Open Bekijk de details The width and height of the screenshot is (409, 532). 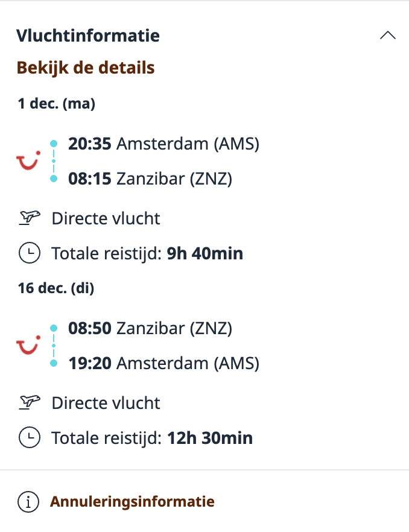click(86, 68)
